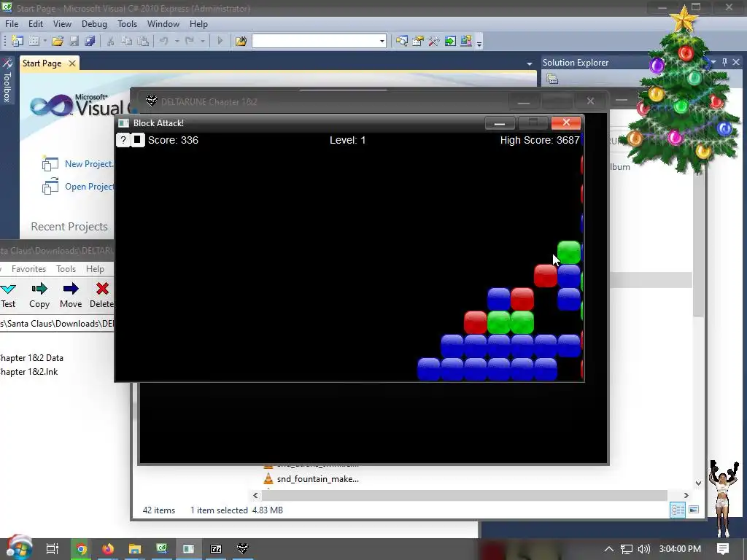Pin the Solution Explorer panel

click(724, 63)
